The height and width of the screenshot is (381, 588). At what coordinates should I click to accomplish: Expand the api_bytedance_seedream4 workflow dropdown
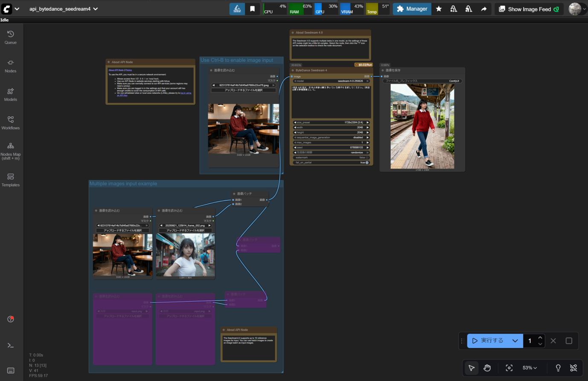96,9
